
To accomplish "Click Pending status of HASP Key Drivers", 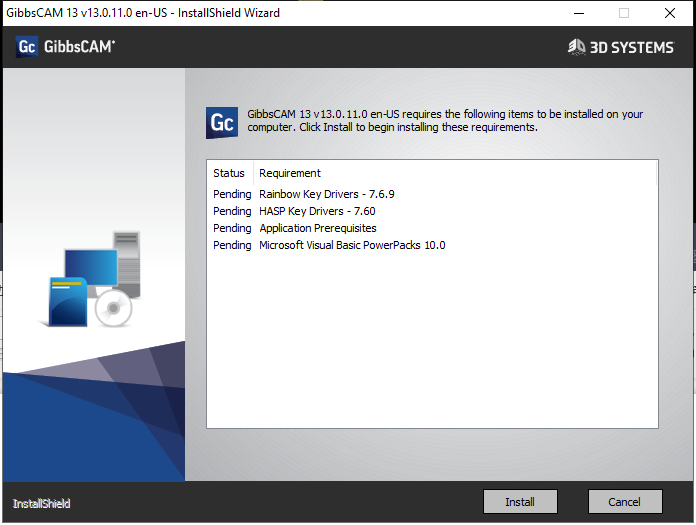I will pyautogui.click(x=232, y=211).
